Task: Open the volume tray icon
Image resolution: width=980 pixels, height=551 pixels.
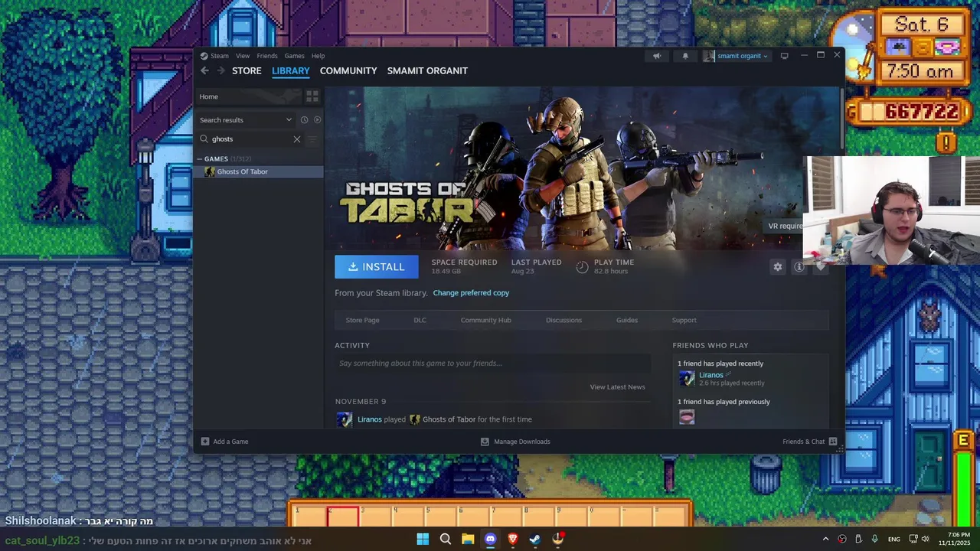Action: point(925,540)
